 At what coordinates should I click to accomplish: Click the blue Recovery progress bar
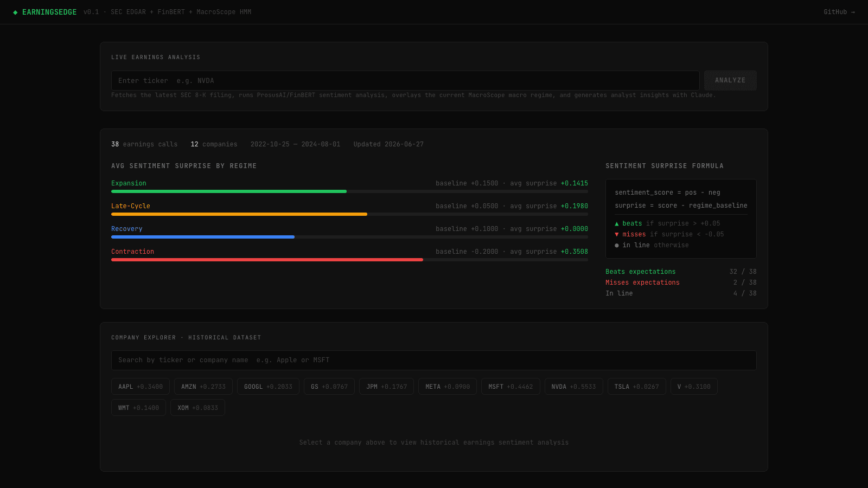pos(203,237)
